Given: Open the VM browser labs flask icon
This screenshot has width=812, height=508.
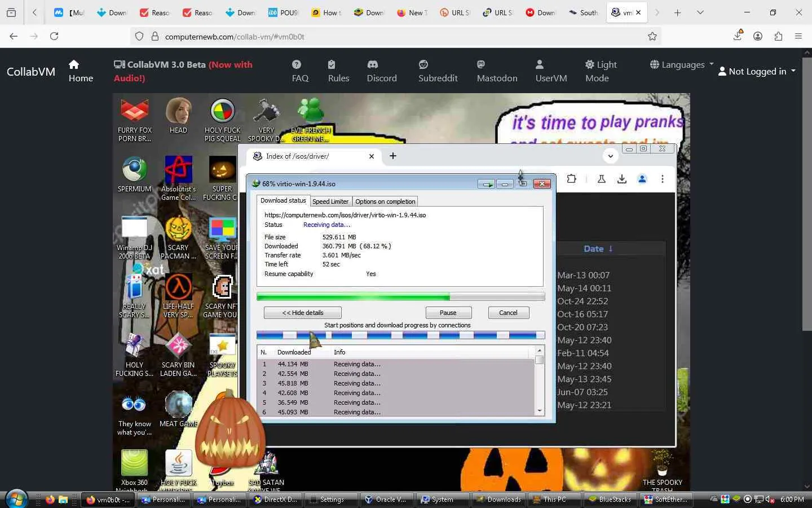Looking at the screenshot, I should pyautogui.click(x=602, y=179).
